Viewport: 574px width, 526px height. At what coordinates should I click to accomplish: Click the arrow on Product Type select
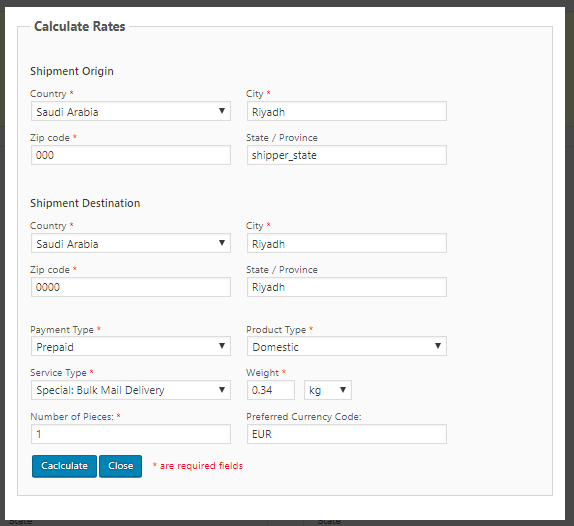point(438,346)
